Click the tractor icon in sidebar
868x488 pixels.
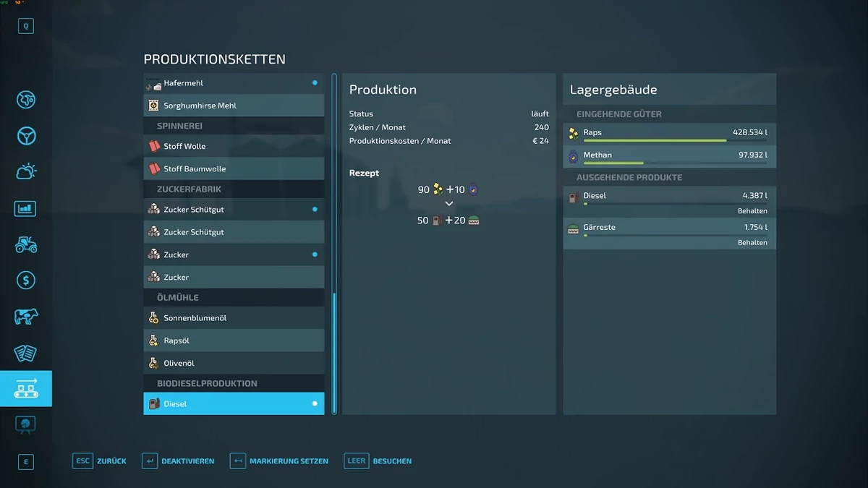click(x=26, y=244)
